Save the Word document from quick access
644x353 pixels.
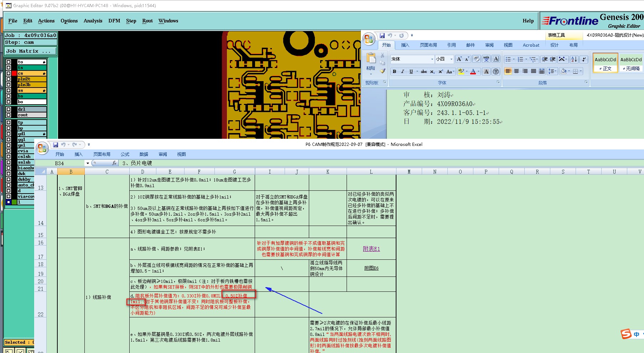point(382,35)
